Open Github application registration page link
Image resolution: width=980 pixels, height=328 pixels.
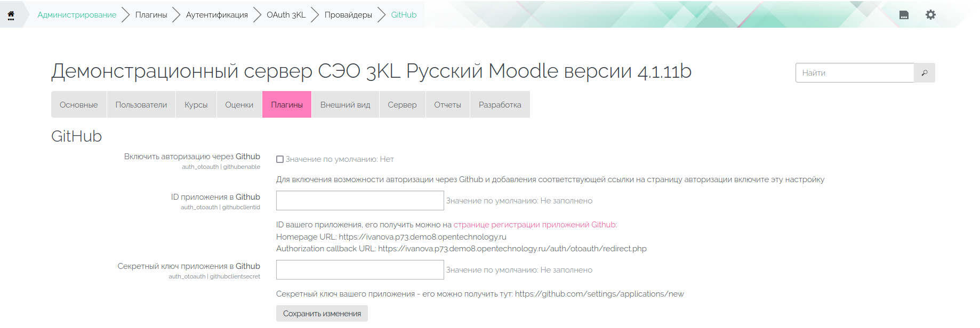click(x=534, y=225)
